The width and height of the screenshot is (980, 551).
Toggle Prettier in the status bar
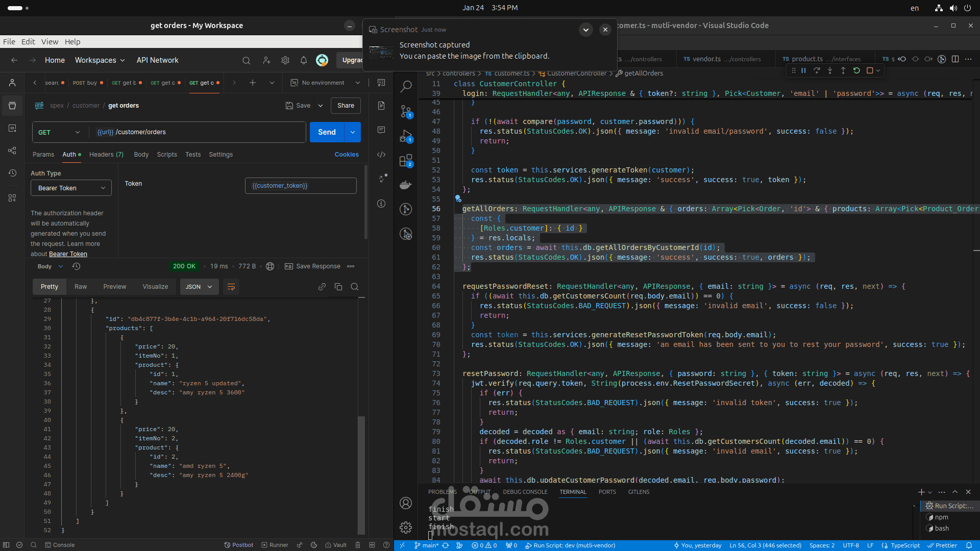pyautogui.click(x=942, y=545)
